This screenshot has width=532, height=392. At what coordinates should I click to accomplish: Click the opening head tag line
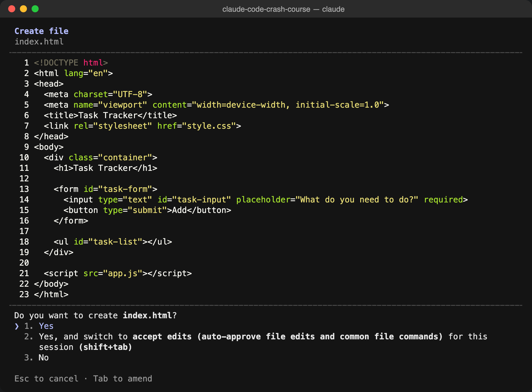pyautogui.click(x=49, y=84)
